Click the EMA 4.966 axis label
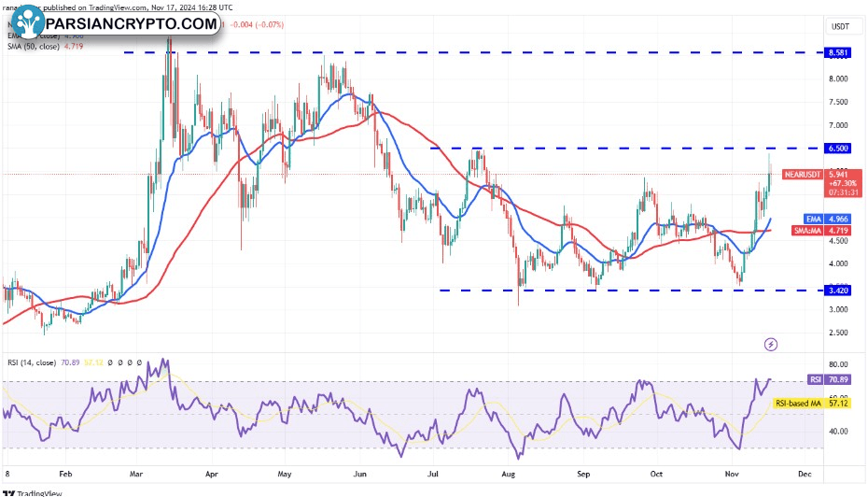The width and height of the screenshot is (868, 497). [828, 220]
